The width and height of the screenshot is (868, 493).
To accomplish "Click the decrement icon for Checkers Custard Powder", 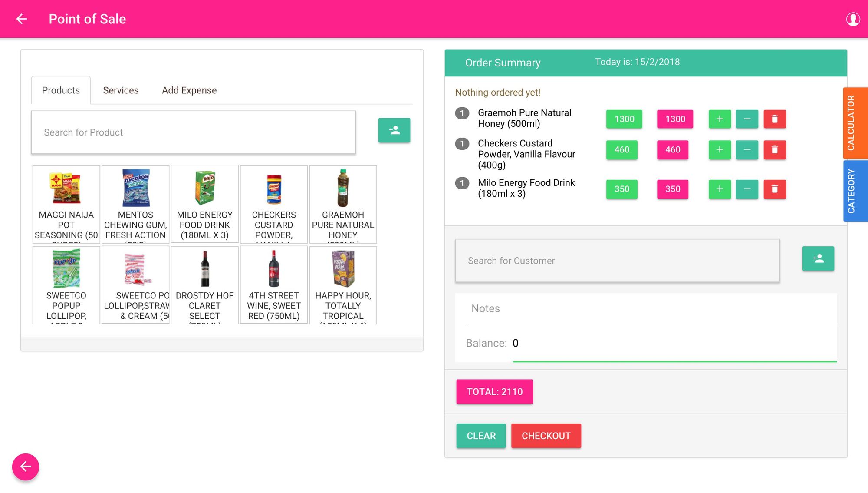I will tap(747, 150).
